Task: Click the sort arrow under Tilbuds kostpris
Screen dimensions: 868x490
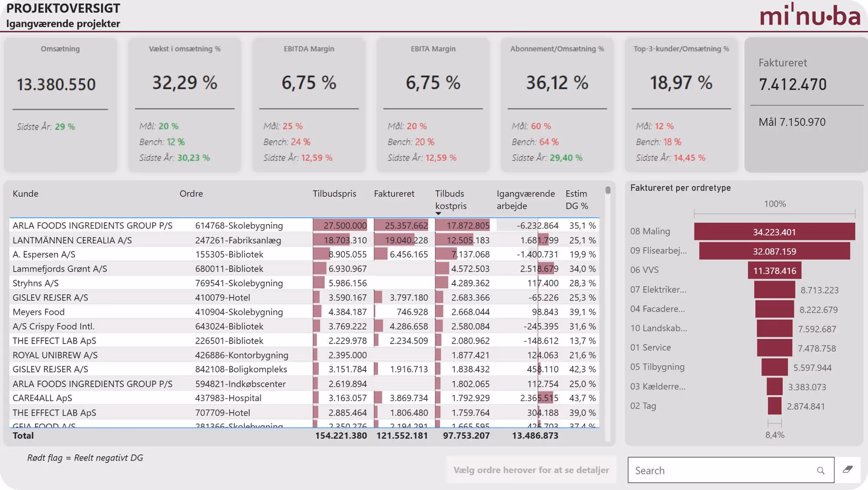Action: click(438, 214)
